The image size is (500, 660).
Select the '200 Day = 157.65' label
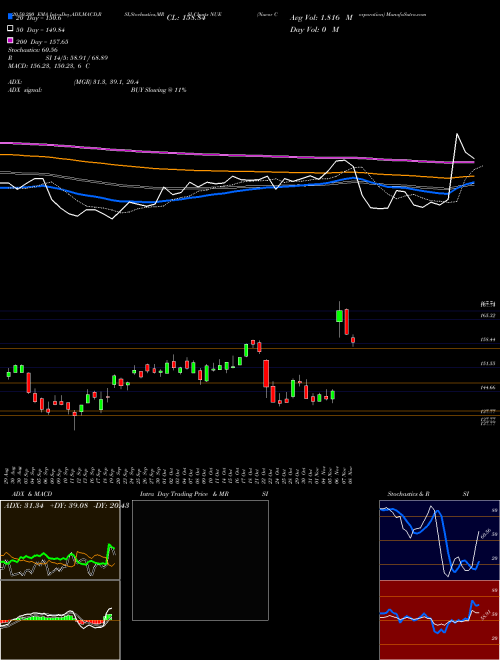pyautogui.click(x=42, y=42)
